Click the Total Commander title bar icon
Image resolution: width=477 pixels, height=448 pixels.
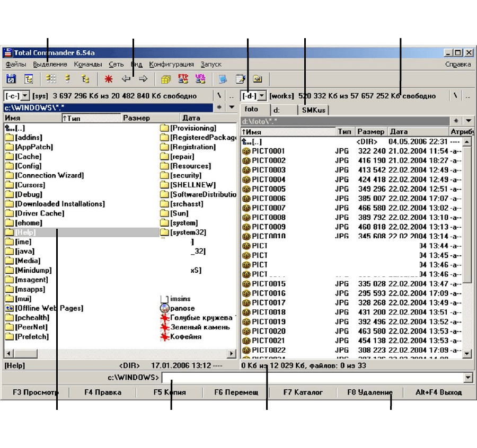pyautogui.click(x=8, y=52)
